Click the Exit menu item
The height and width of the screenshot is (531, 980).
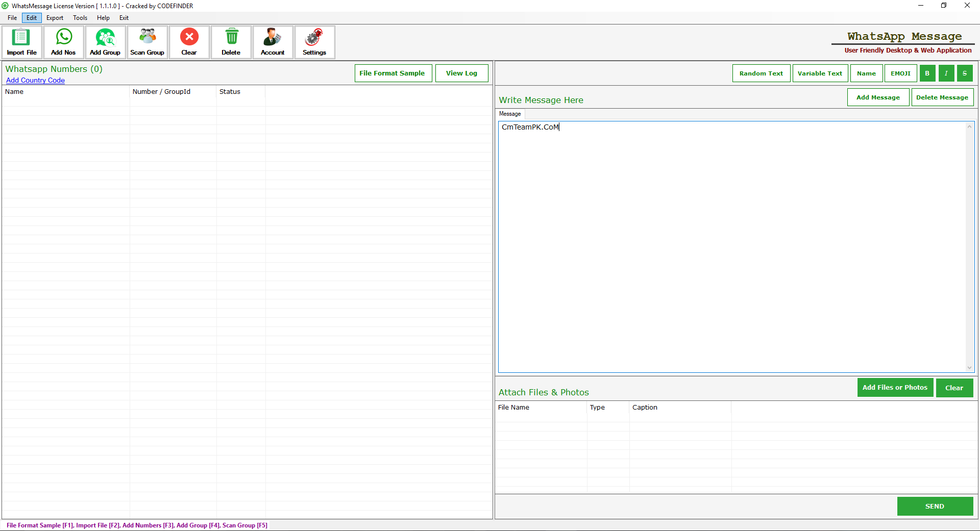click(x=124, y=18)
